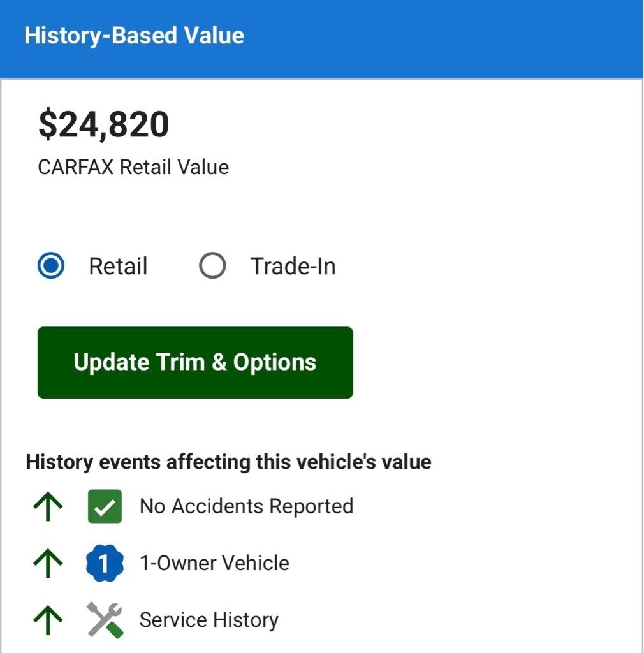Screen dimensions: 644x653
Task: Click the ampersand in Update Trim & Options
Action: click(219, 362)
